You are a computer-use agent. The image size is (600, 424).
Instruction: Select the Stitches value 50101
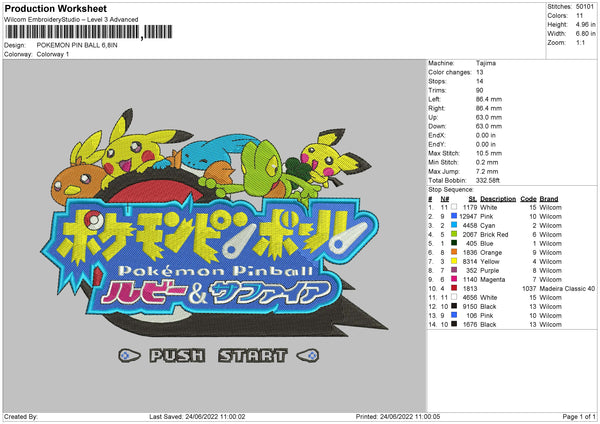585,7
